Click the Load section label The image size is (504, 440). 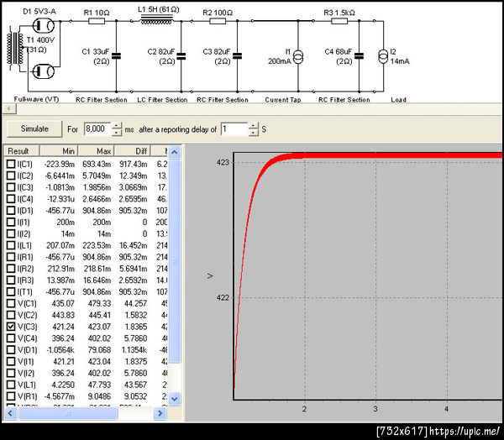[x=398, y=100]
